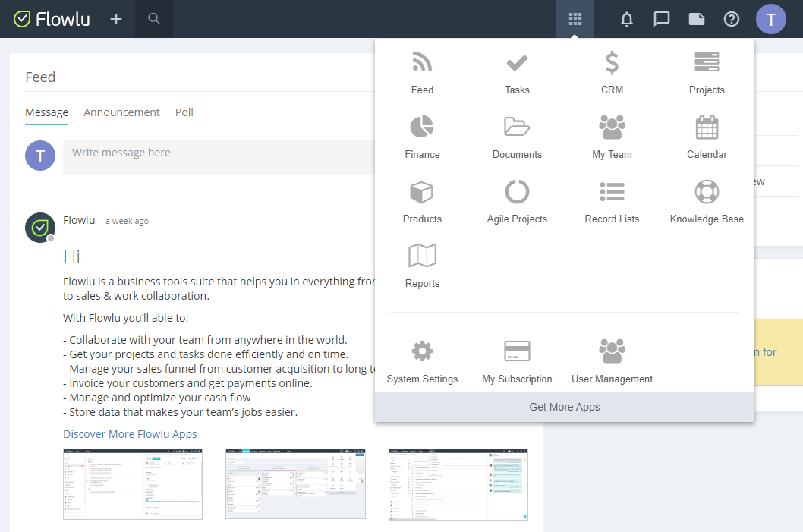This screenshot has width=803, height=532.
Task: Click the Flowlu logo
Action: click(x=51, y=19)
